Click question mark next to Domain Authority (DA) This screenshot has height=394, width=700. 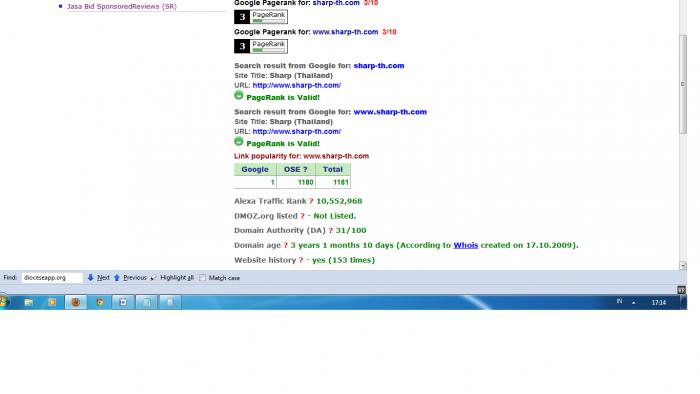(331, 231)
